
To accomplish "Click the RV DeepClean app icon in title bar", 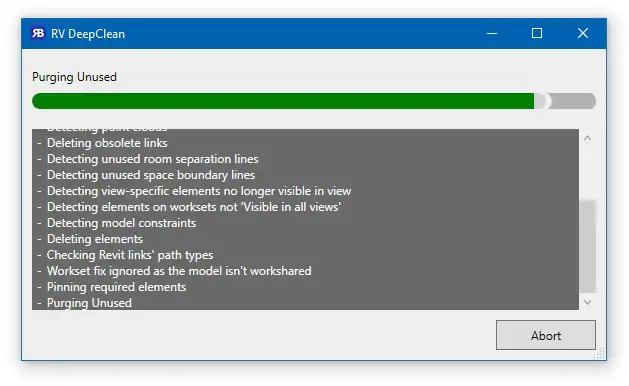I will (x=38, y=33).
